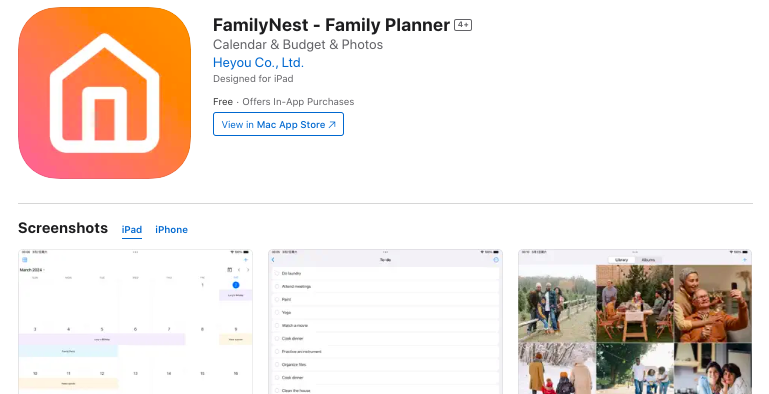Click the purple event bar spanning March 3–7
The width and height of the screenshot is (769, 394).
[x=102, y=339]
